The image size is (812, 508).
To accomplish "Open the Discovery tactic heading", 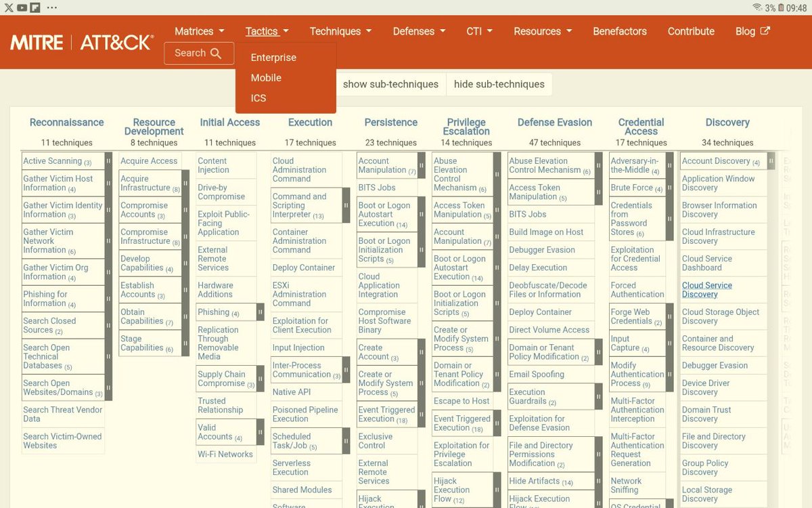I will pyautogui.click(x=727, y=123).
